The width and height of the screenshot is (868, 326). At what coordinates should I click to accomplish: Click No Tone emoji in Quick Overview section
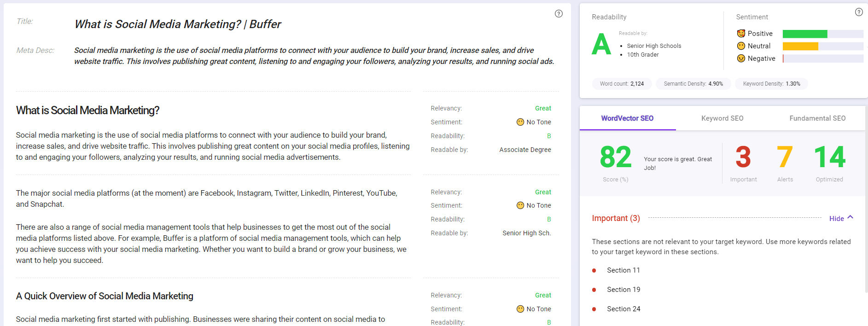pos(520,309)
